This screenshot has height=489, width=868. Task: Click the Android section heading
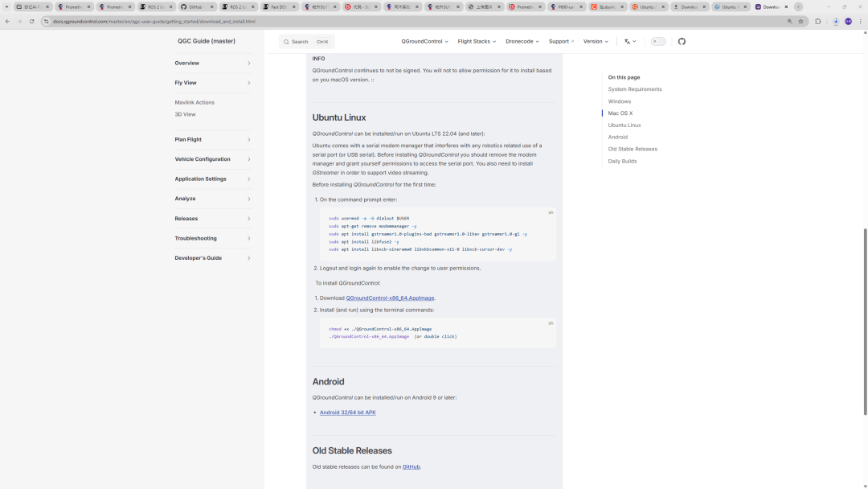click(328, 381)
